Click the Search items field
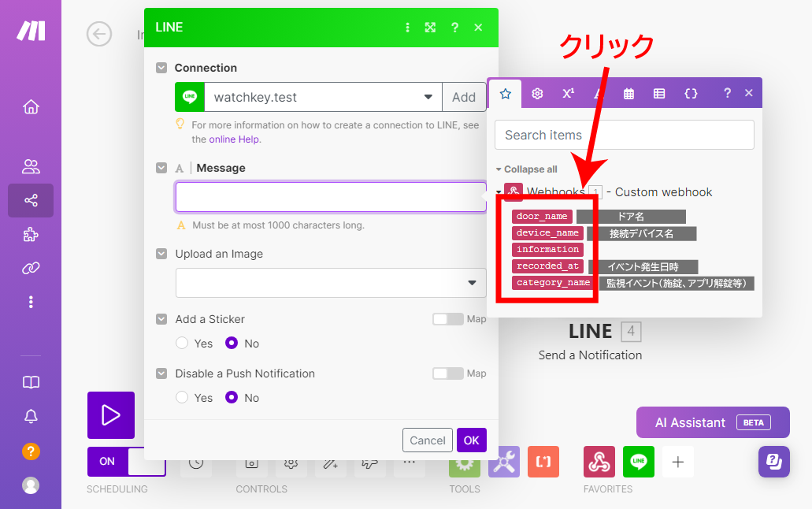This screenshot has height=509, width=812. pos(625,135)
